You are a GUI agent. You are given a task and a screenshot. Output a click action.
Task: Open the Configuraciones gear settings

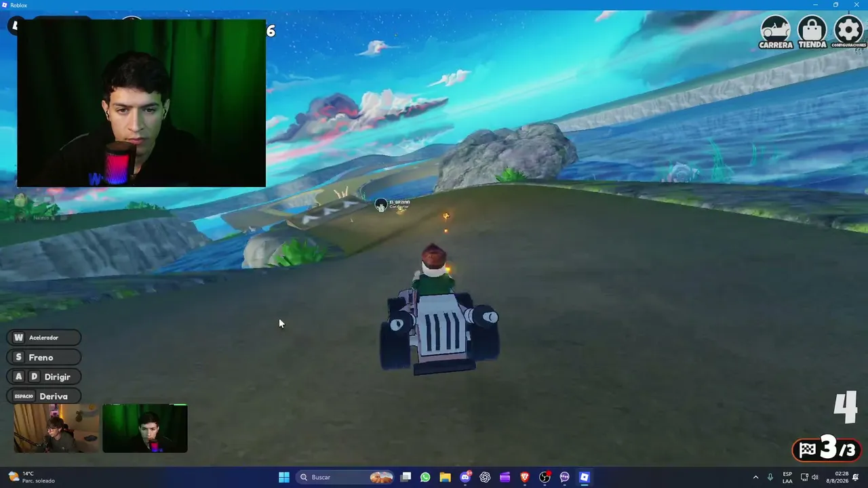click(x=848, y=33)
